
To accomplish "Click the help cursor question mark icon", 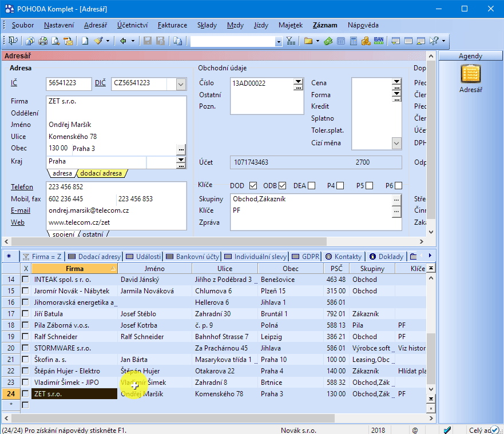I will (x=434, y=41).
